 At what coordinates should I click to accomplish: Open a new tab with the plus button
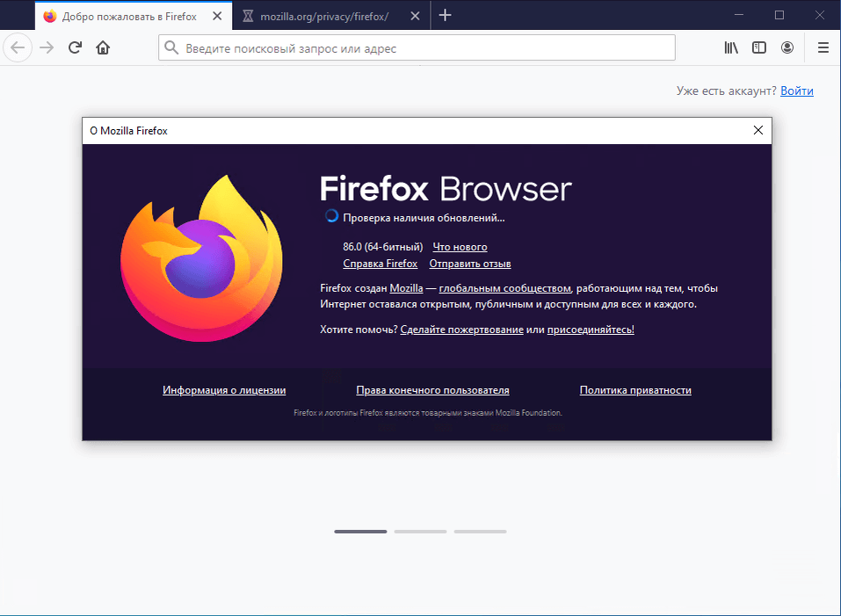click(x=445, y=15)
